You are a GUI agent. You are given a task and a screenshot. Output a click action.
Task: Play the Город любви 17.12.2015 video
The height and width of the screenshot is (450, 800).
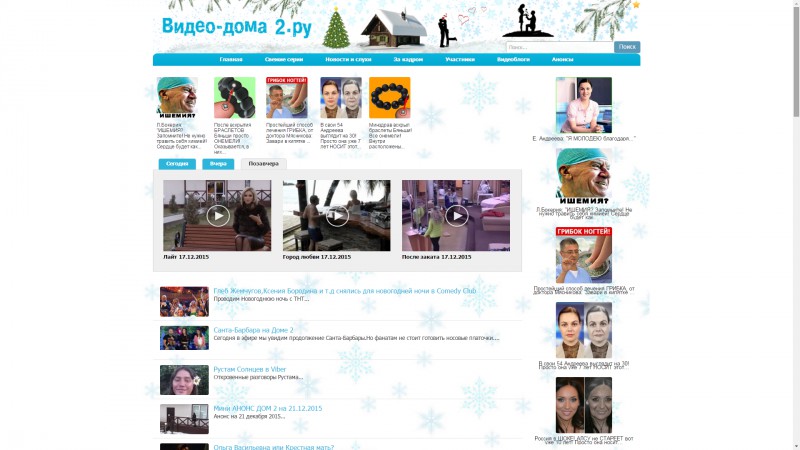(x=337, y=215)
